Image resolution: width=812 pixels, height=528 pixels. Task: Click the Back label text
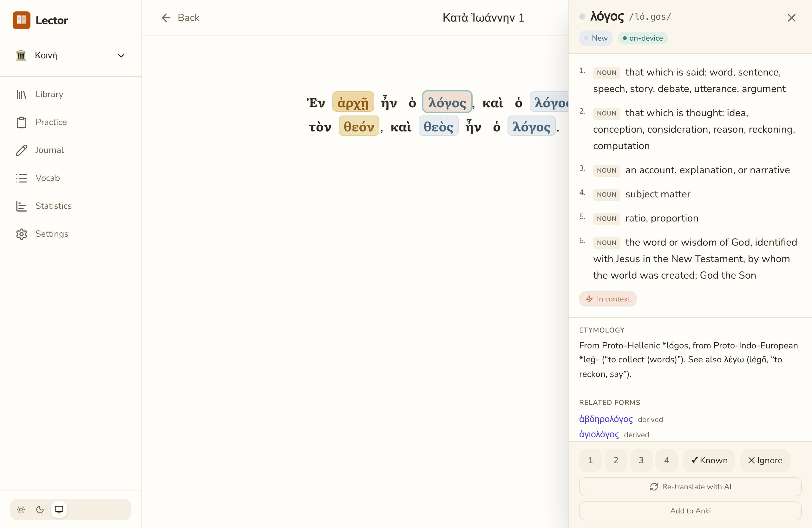click(188, 18)
